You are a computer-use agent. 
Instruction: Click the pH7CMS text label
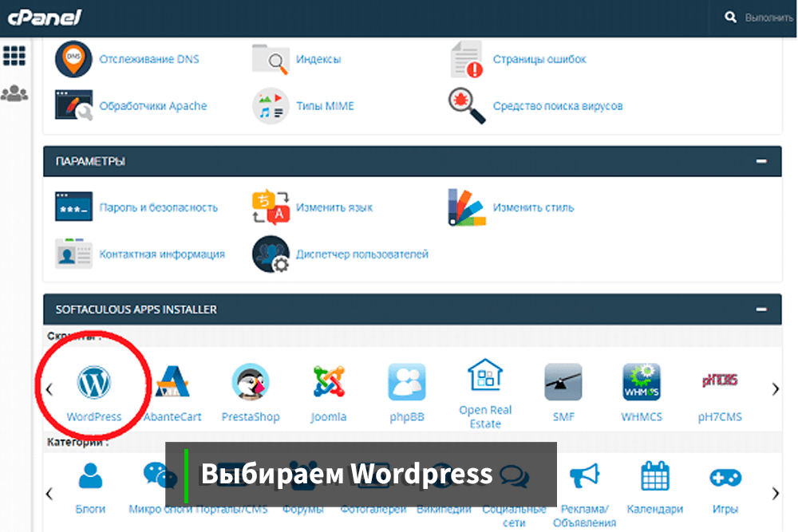pos(720,416)
